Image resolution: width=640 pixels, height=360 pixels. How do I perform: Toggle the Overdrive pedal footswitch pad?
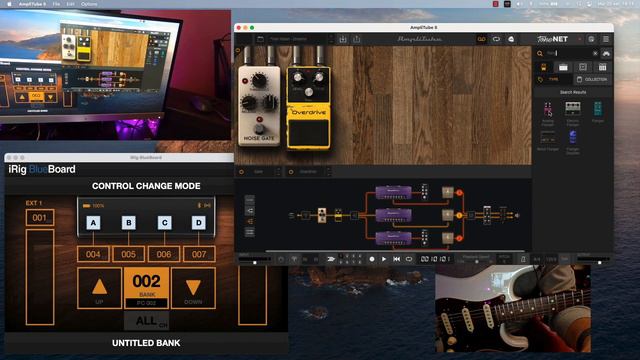pos(309,133)
